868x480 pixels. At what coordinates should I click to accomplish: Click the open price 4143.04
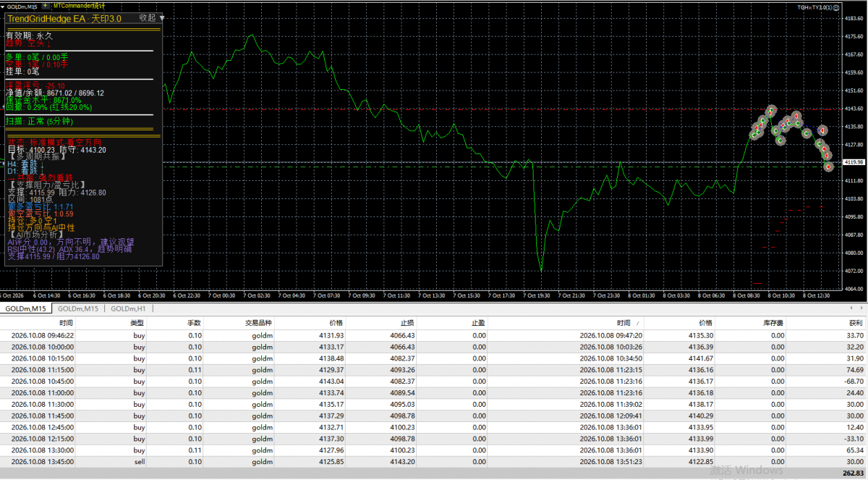[331, 382]
